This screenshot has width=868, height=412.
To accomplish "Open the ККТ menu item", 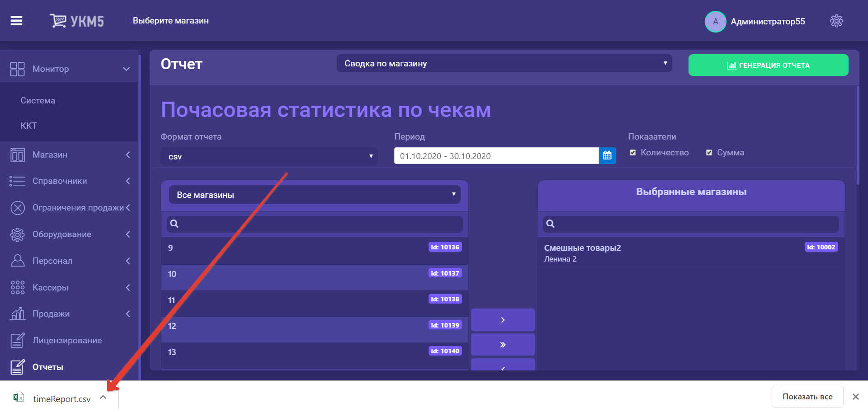I will coord(28,126).
